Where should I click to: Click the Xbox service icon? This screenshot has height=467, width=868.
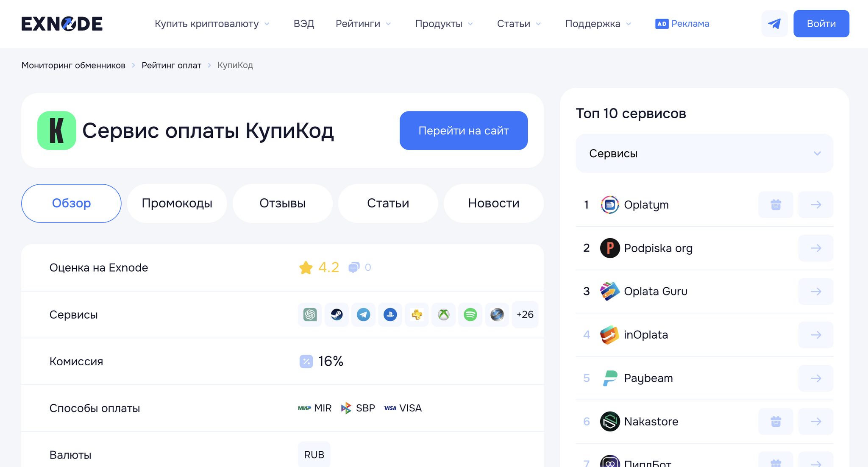click(443, 314)
